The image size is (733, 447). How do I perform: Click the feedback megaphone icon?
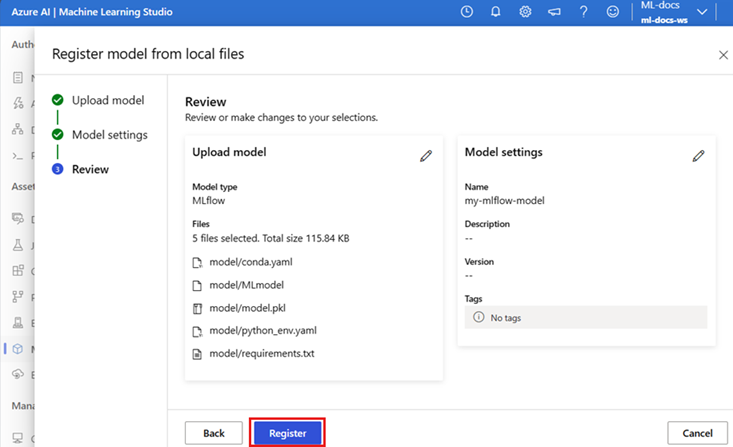pos(554,12)
